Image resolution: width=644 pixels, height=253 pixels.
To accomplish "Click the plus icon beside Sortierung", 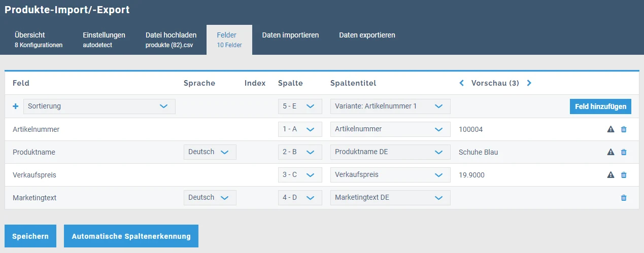I will (x=15, y=106).
